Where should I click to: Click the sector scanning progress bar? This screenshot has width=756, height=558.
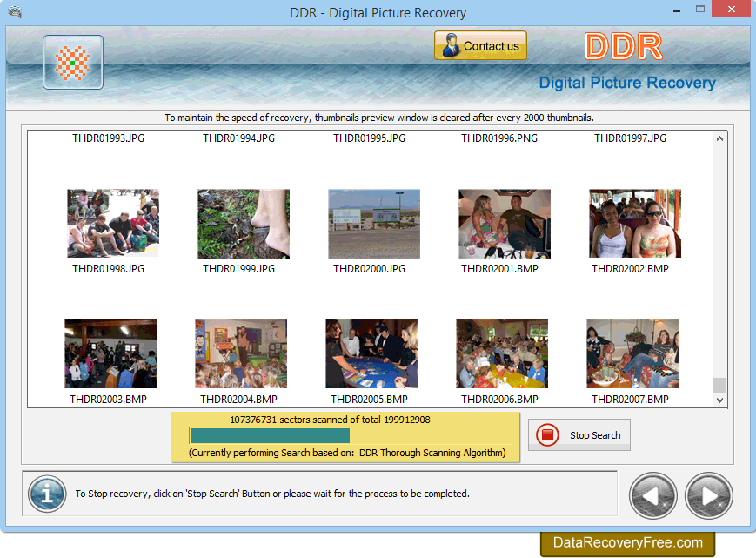[350, 435]
